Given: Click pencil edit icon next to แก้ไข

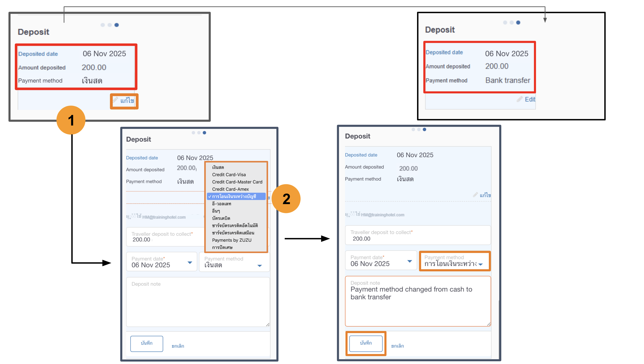Looking at the screenshot, I should [x=115, y=100].
